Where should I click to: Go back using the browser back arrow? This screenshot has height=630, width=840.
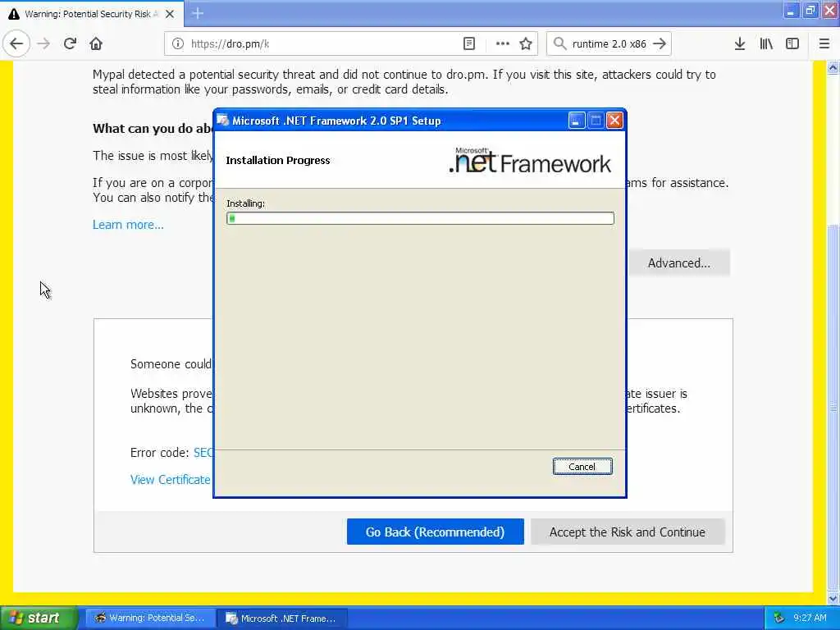point(16,44)
